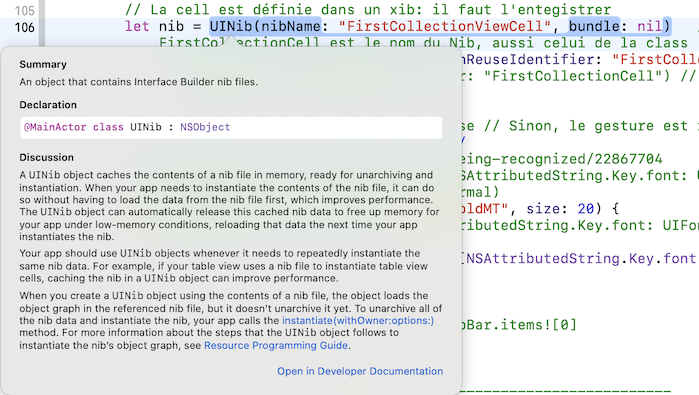Image resolution: width=699 pixels, height=395 pixels.
Task: Click the bundle parameter label in code
Action: tap(594, 26)
